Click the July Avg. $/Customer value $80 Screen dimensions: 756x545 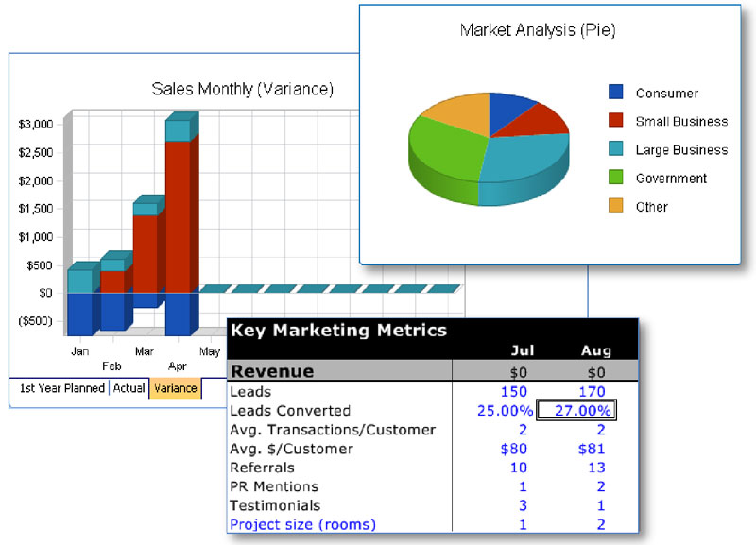[x=513, y=449]
